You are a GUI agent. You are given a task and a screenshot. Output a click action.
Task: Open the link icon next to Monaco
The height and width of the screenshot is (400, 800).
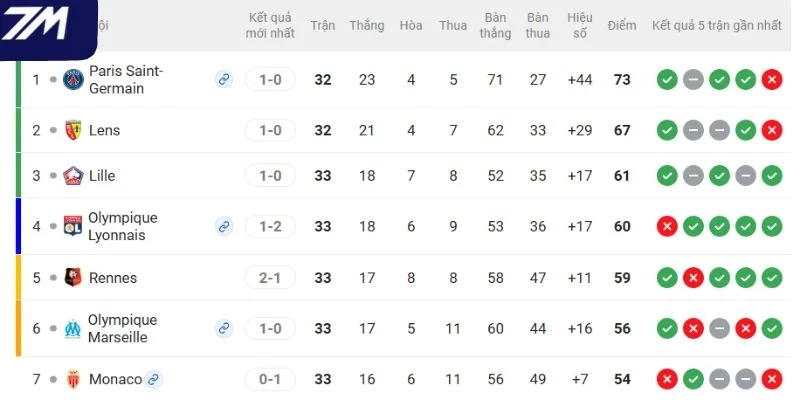153,379
